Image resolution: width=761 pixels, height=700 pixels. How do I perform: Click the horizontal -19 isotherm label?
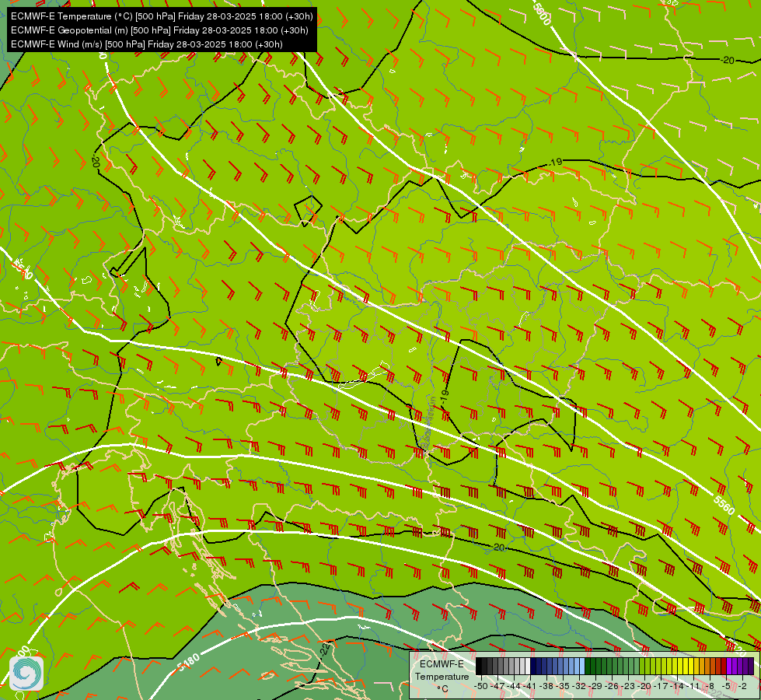556,162
